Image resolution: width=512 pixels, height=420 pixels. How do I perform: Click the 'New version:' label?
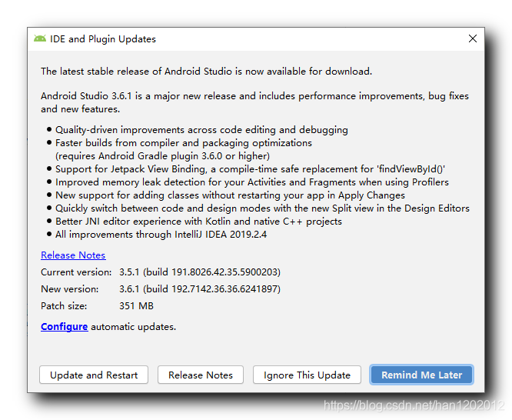pyautogui.click(x=69, y=289)
